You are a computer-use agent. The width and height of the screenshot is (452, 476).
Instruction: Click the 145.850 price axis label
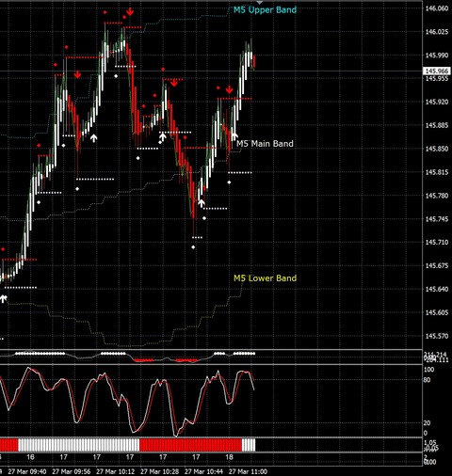click(437, 149)
